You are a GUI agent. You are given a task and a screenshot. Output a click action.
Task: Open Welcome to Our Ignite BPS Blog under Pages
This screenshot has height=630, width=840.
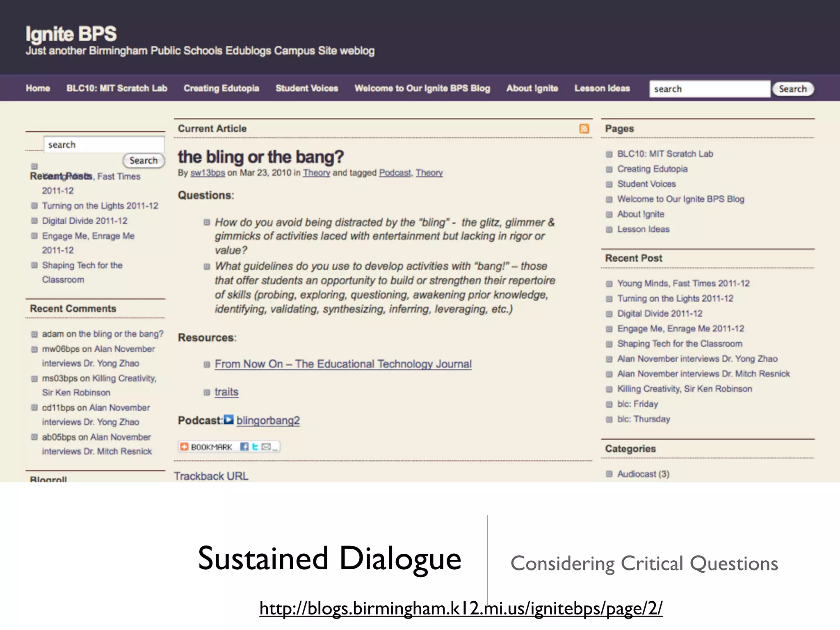pos(681,199)
